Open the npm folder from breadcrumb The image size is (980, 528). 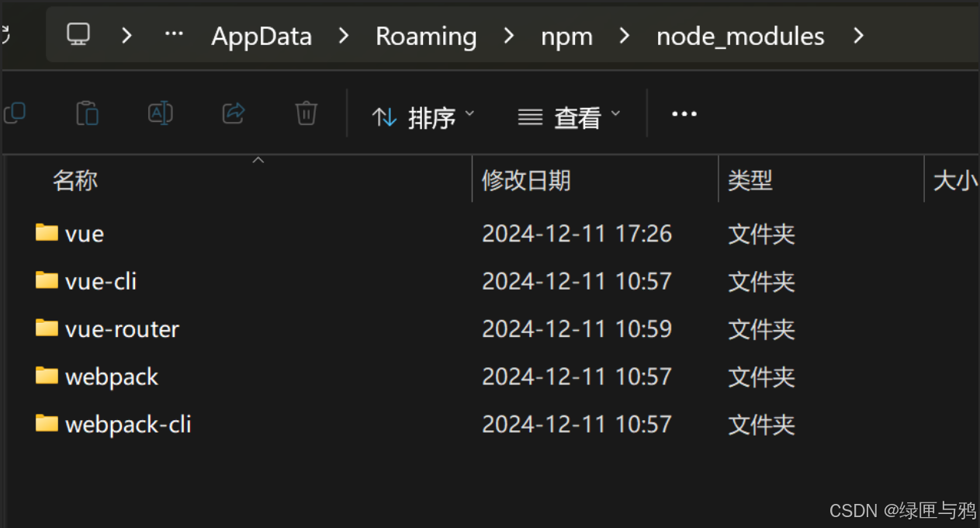pyautogui.click(x=567, y=36)
